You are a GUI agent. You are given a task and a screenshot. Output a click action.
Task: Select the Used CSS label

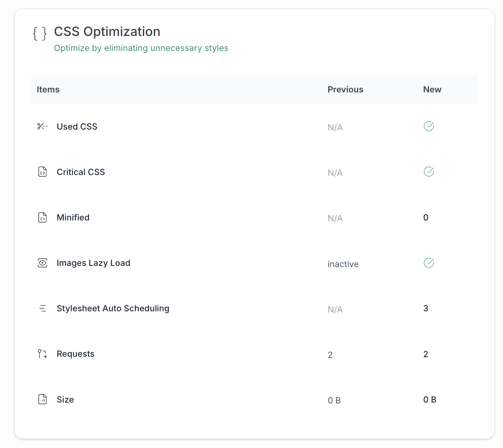[77, 126]
